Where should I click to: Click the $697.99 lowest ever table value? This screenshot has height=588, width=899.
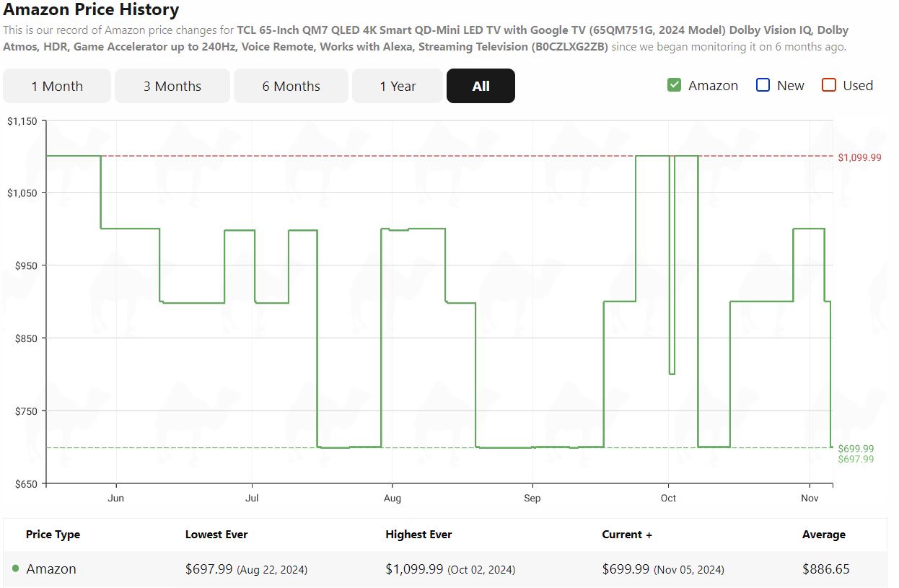tap(209, 569)
